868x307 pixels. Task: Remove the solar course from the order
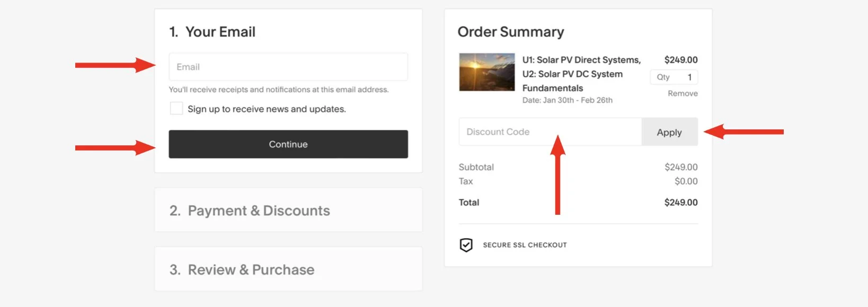(x=683, y=93)
